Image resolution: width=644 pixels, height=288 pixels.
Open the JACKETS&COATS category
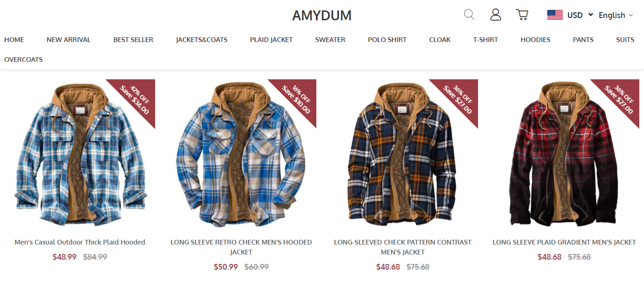[x=202, y=40]
